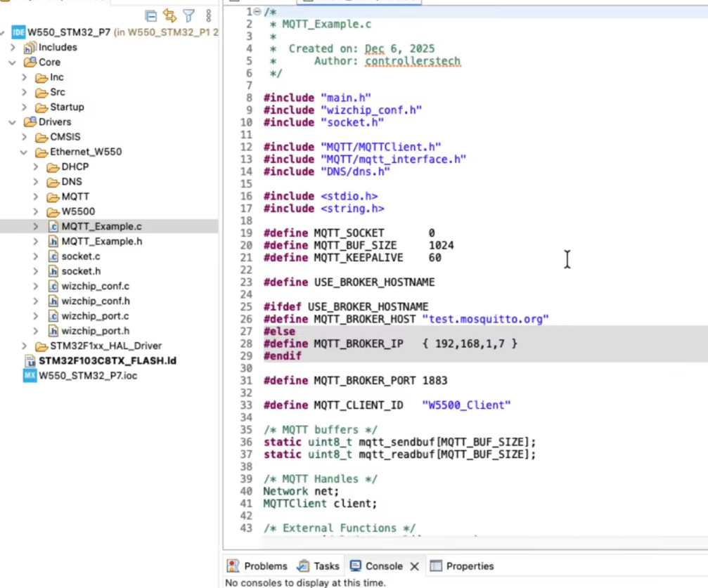The width and height of the screenshot is (708, 588).
Task: Click the MQTT_Example.h header file icon
Action: tap(53, 242)
